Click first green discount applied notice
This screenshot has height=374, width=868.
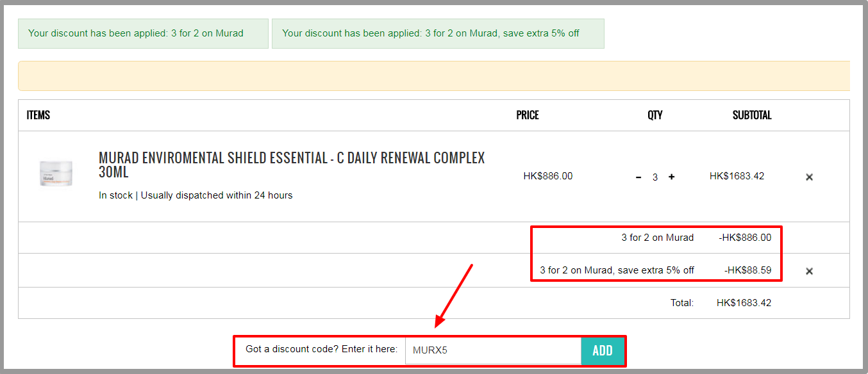pyautogui.click(x=143, y=33)
